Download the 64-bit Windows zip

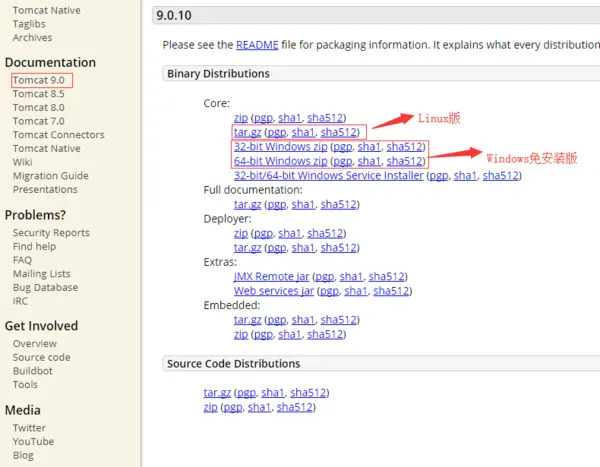[280, 161]
